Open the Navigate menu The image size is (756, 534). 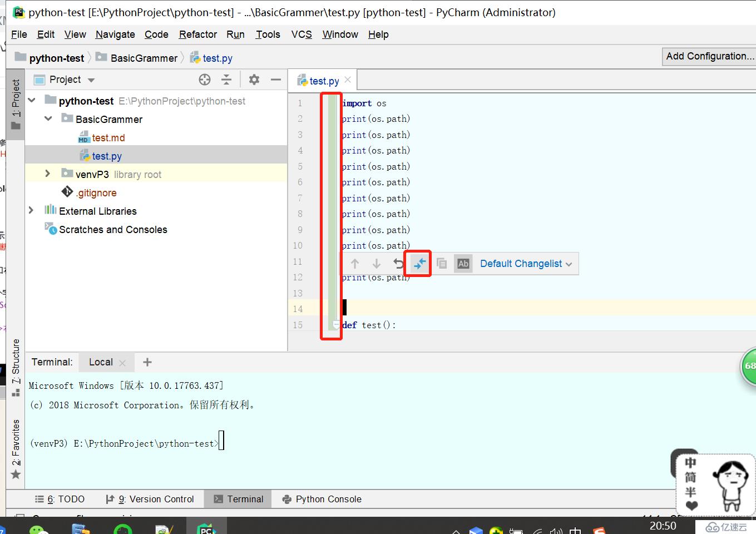coord(115,34)
